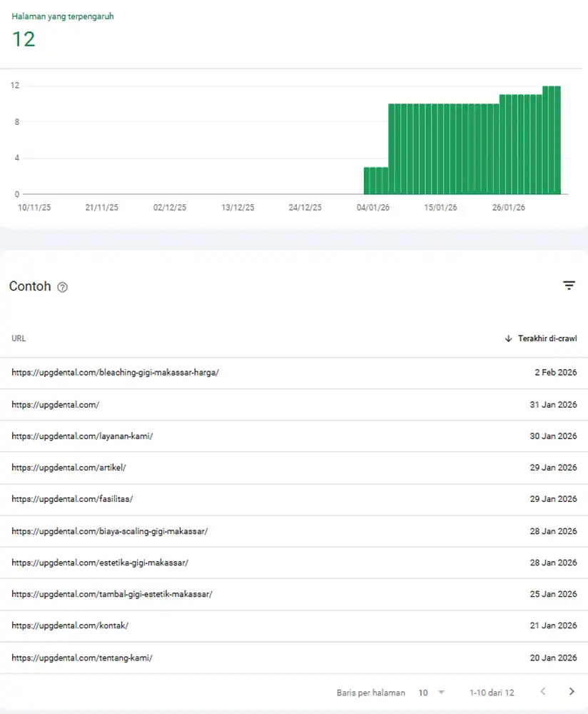588x714 pixels.
Task: Open the tambal-gigi-estetik-makassar URL row
Action: pyautogui.click(x=294, y=594)
